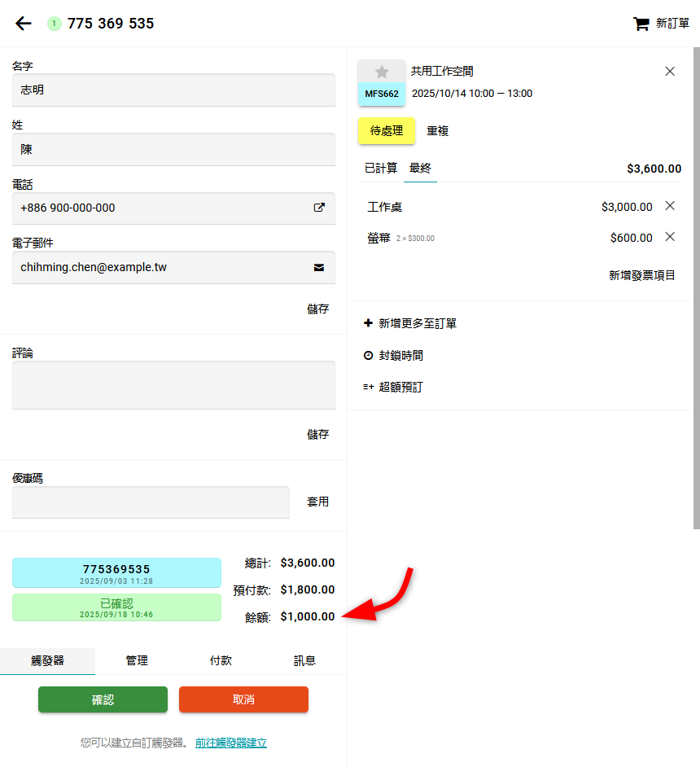
Task: Delete the 工作桌 invoice item
Action: [670, 206]
